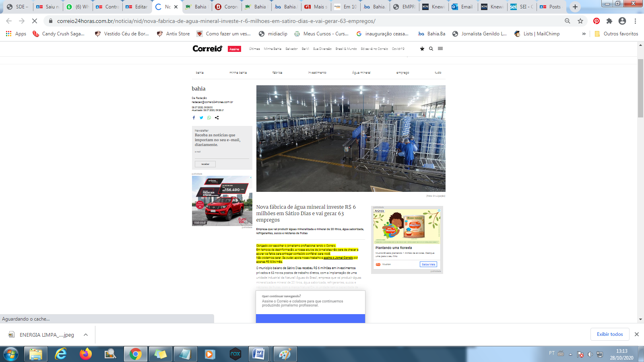Click the Pinterest extension icon
This screenshot has width=644, height=362.
click(x=597, y=21)
